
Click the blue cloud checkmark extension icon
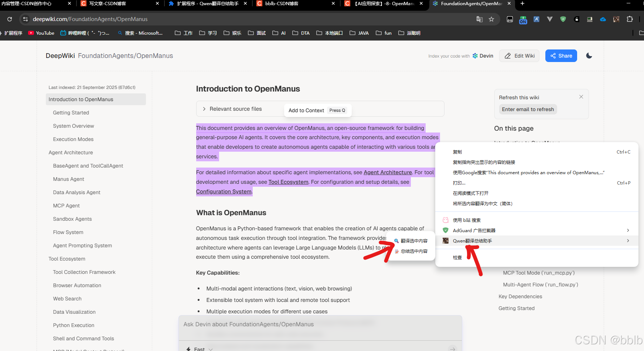tap(603, 19)
